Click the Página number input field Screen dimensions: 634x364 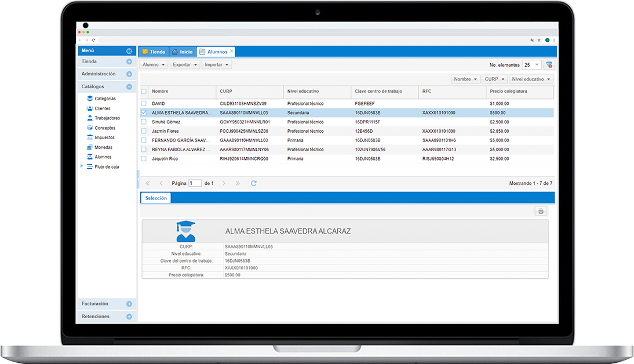[195, 183]
